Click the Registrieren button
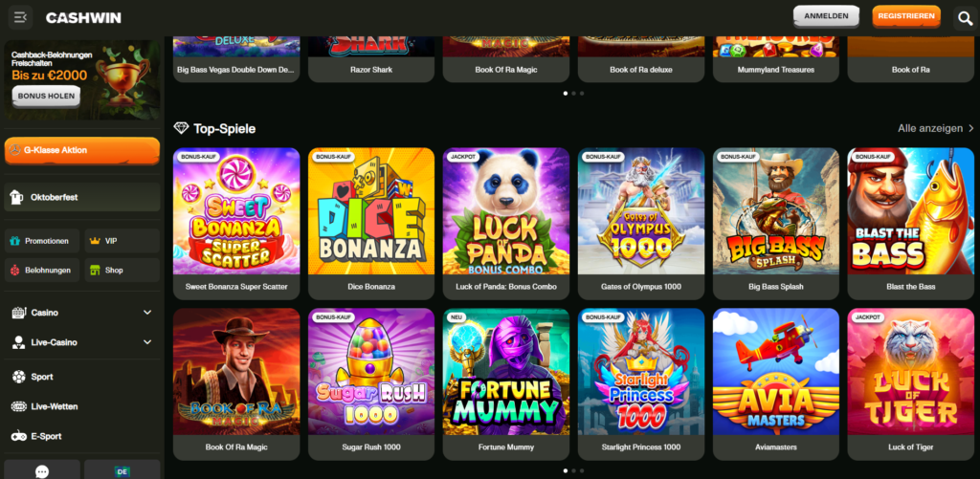Screen dimensions: 980x479 click(x=906, y=16)
